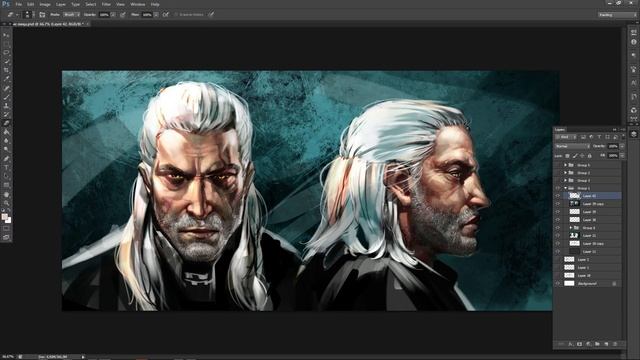
Task: Open the Window menu
Action: pos(138,4)
